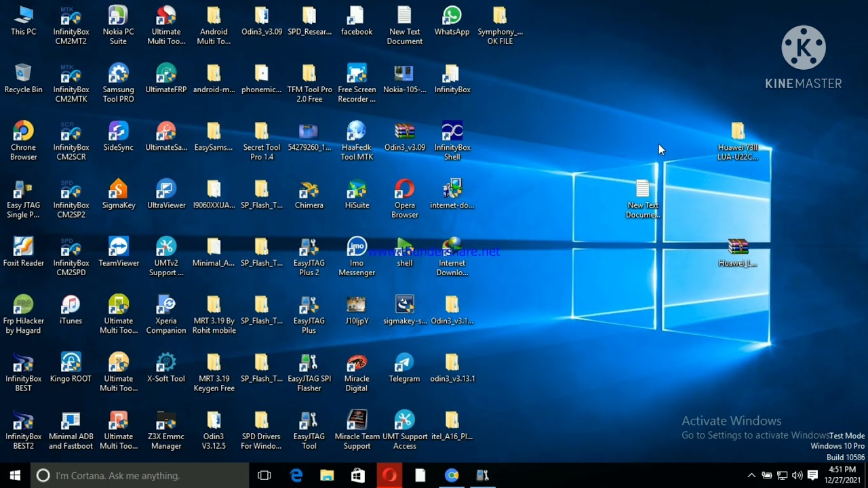Select InfinityBox CM2MT2 icon

(71, 26)
